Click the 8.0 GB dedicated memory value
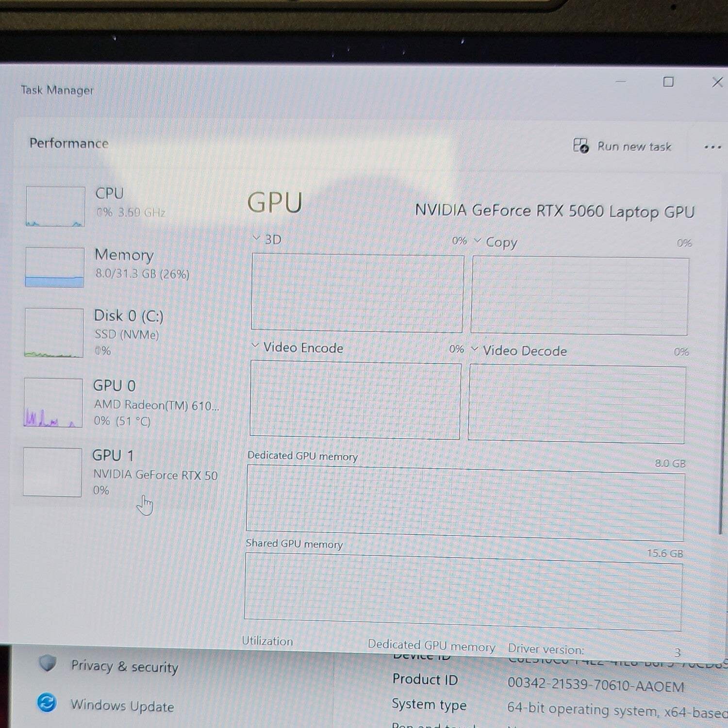Image resolution: width=728 pixels, height=728 pixels. [670, 463]
